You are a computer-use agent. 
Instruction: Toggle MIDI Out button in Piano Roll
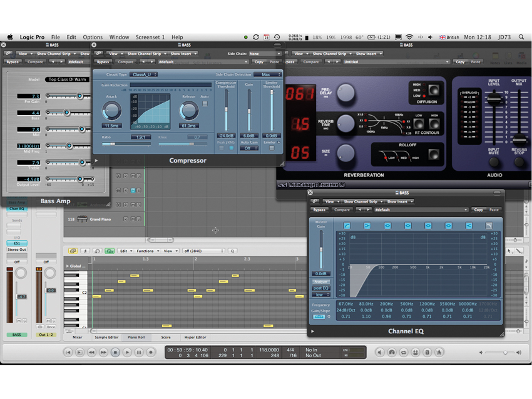click(x=110, y=251)
